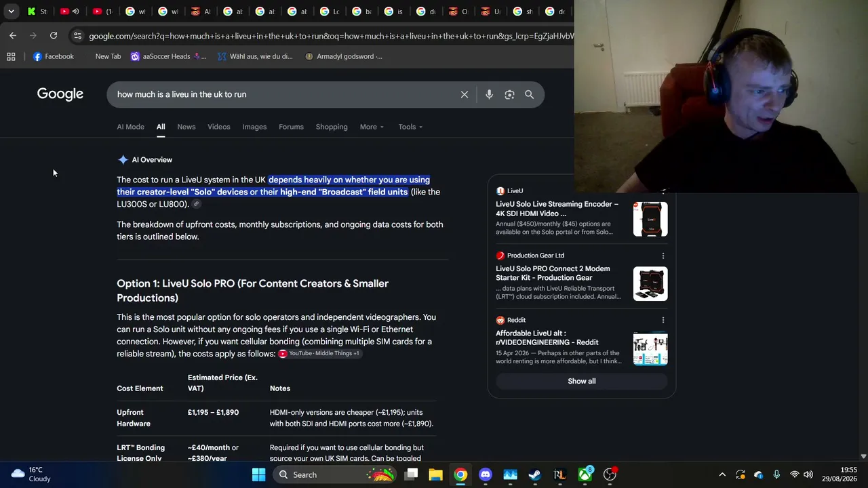The image size is (868, 488).
Task: Go to the Google homepage logo
Action: point(60,94)
